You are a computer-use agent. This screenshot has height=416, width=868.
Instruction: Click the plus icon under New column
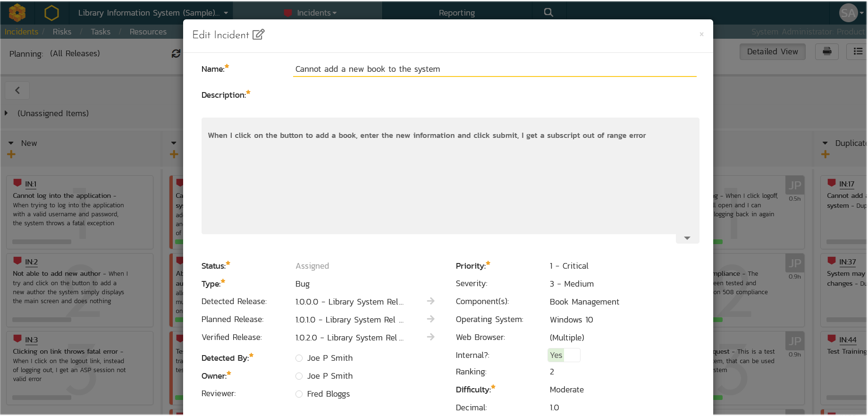11,154
